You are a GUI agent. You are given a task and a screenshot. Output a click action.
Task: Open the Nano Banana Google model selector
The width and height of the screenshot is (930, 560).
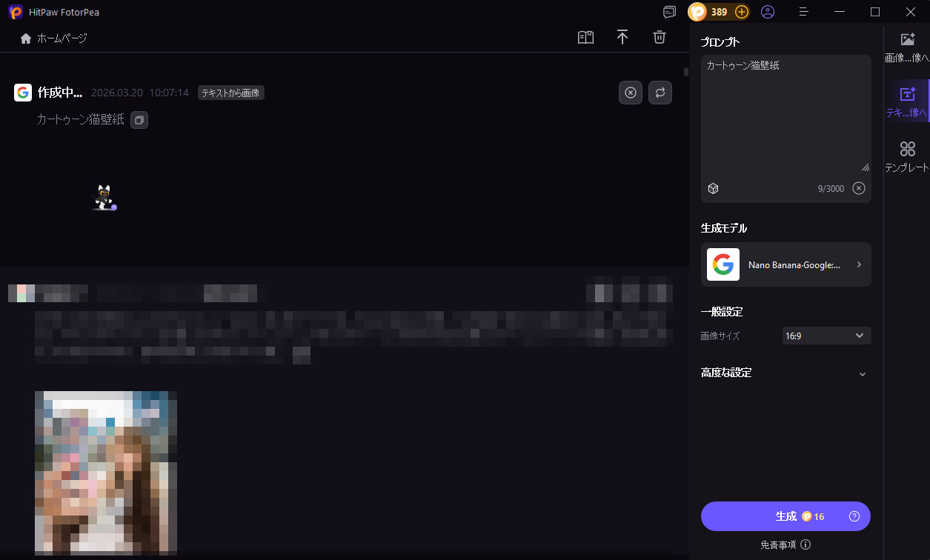pos(785,264)
